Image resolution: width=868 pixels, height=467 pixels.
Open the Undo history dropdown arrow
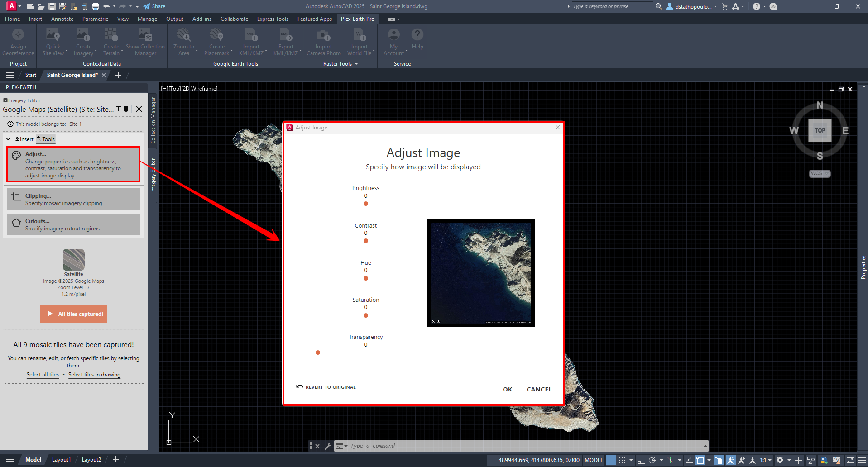click(114, 6)
